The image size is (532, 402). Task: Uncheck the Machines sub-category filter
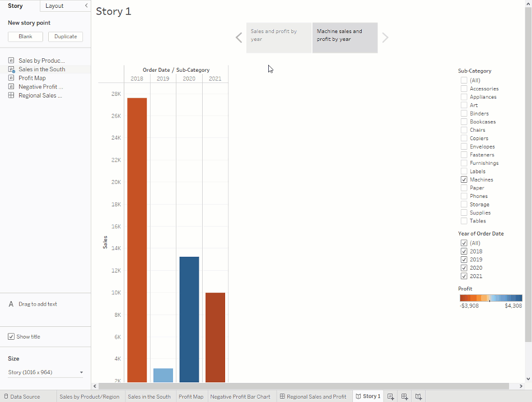[x=464, y=179]
